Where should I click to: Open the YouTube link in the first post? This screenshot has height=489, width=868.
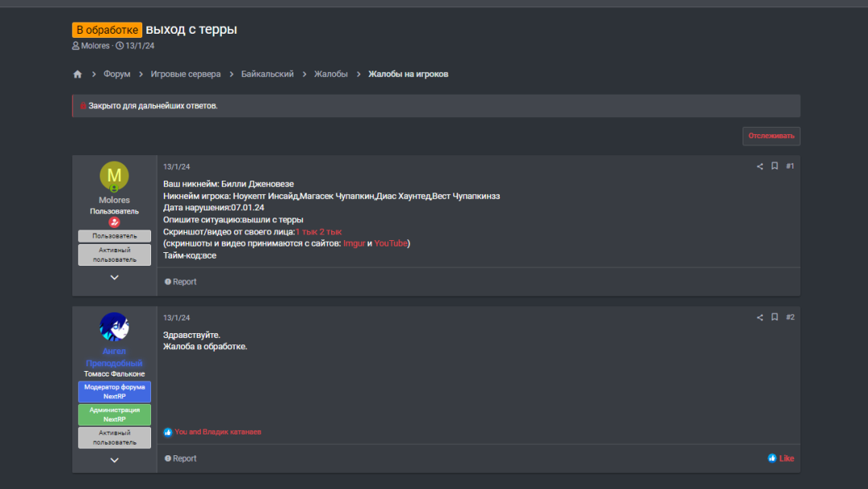[391, 243]
